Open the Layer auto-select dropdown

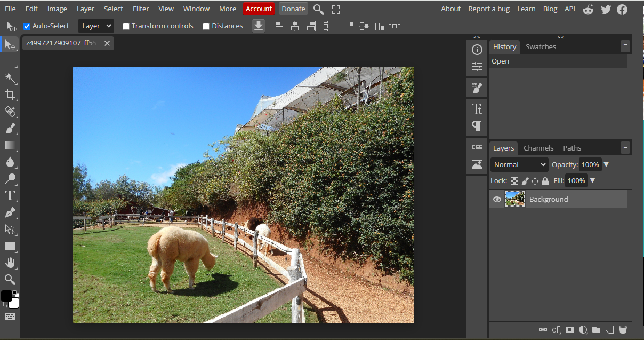coord(96,26)
